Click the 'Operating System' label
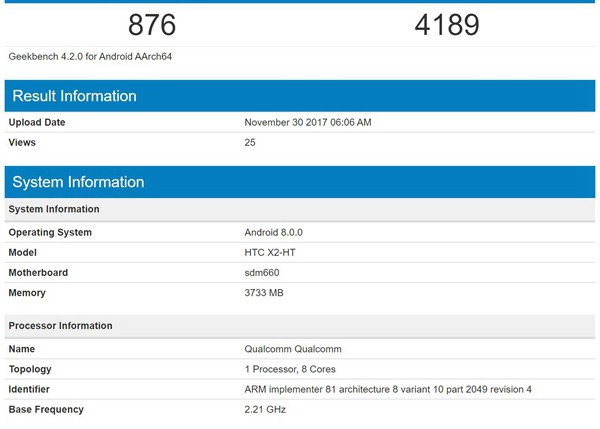Image resolution: width=600 pixels, height=429 pixels. [50, 233]
